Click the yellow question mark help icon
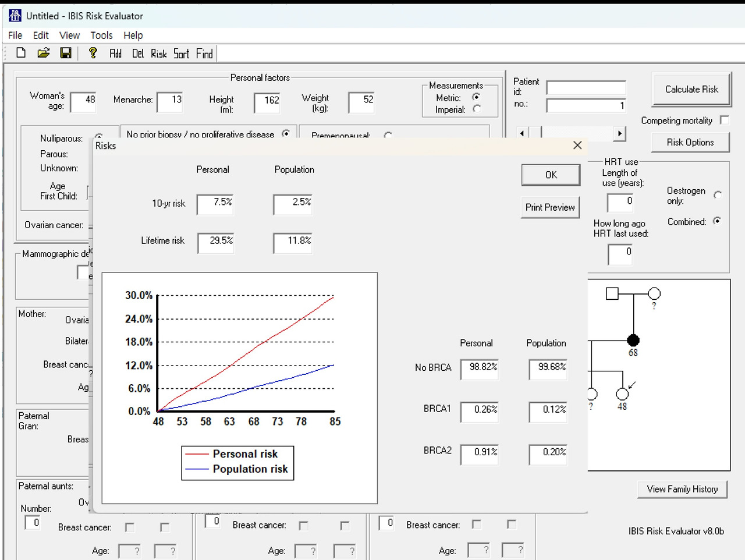Image resolution: width=745 pixels, height=560 pixels. coord(93,53)
